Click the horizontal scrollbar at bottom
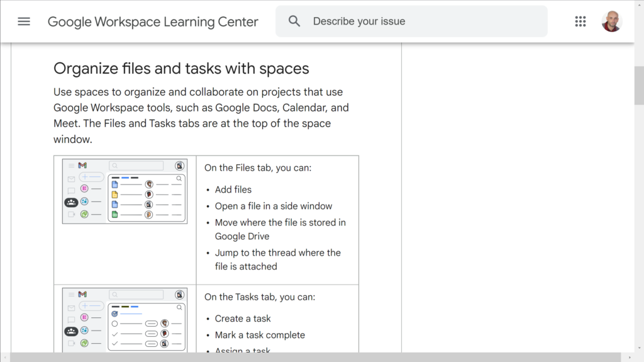The height and width of the screenshot is (362, 644). (x=316, y=357)
